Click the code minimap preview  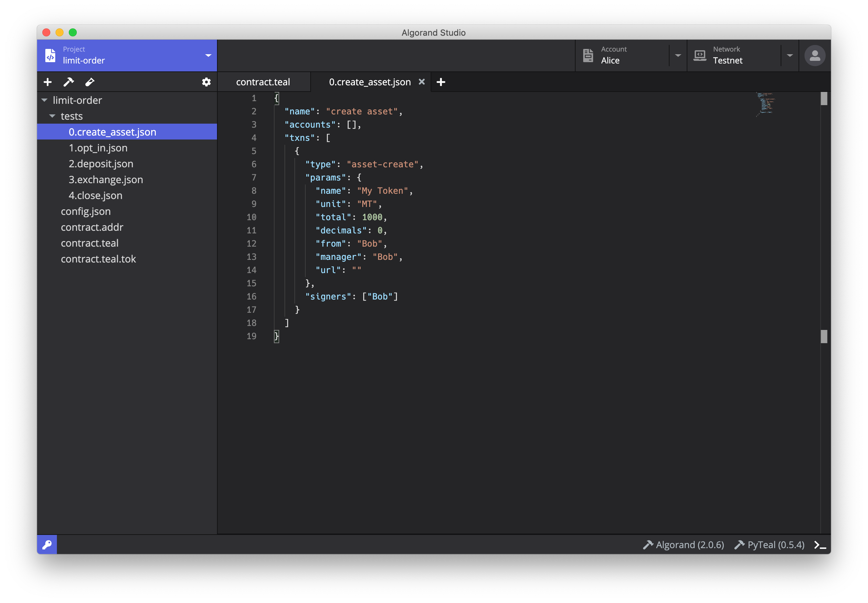(765, 104)
